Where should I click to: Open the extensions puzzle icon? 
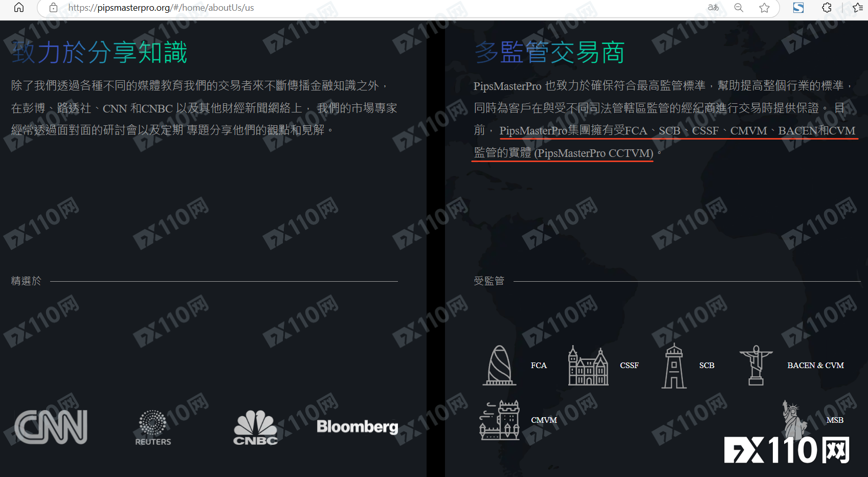pyautogui.click(x=827, y=8)
